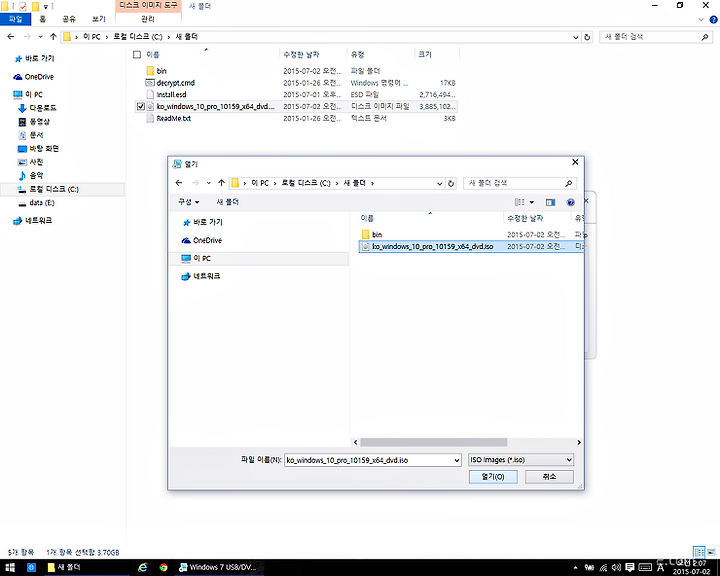Image resolution: width=720 pixels, height=576 pixels.
Task: Open the Explorer ribbon help icon
Action: click(x=714, y=20)
